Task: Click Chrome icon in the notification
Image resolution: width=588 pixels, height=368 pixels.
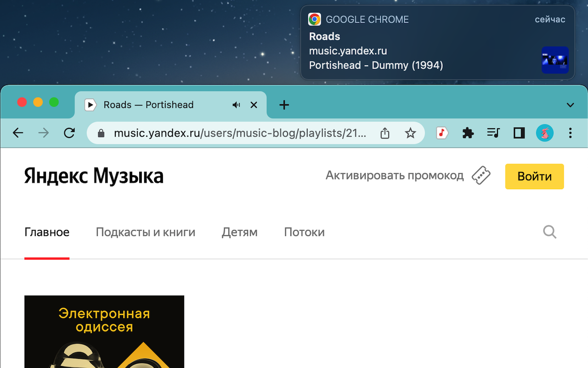Action: click(315, 19)
